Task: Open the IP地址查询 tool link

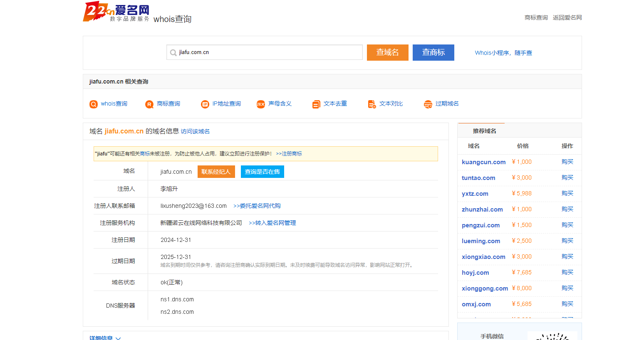Action: pyautogui.click(x=227, y=103)
